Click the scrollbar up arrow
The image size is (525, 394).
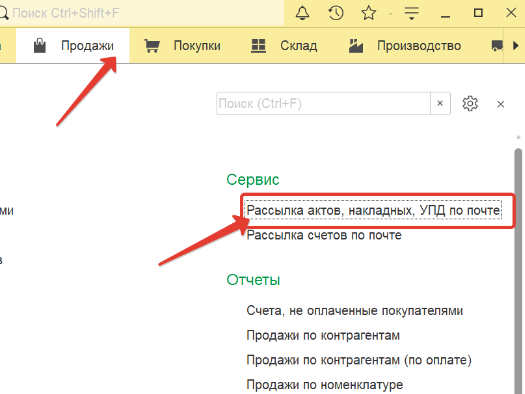pyautogui.click(x=518, y=137)
